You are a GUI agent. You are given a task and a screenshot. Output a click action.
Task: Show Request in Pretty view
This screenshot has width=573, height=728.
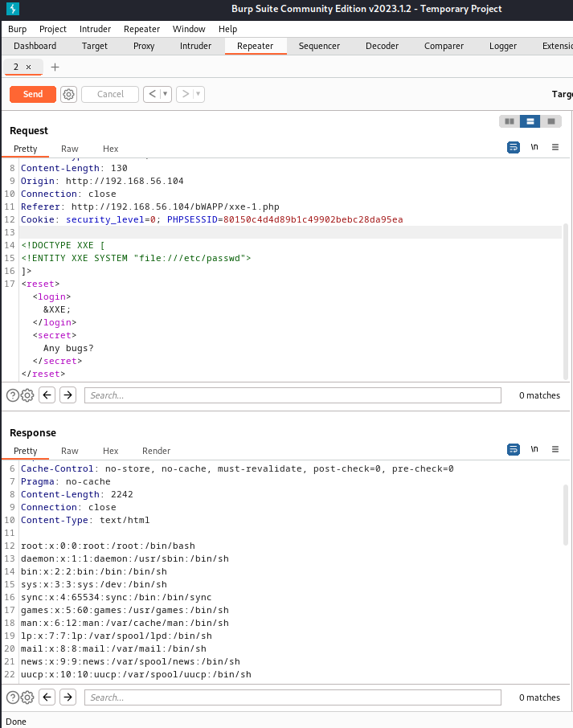[26, 149]
